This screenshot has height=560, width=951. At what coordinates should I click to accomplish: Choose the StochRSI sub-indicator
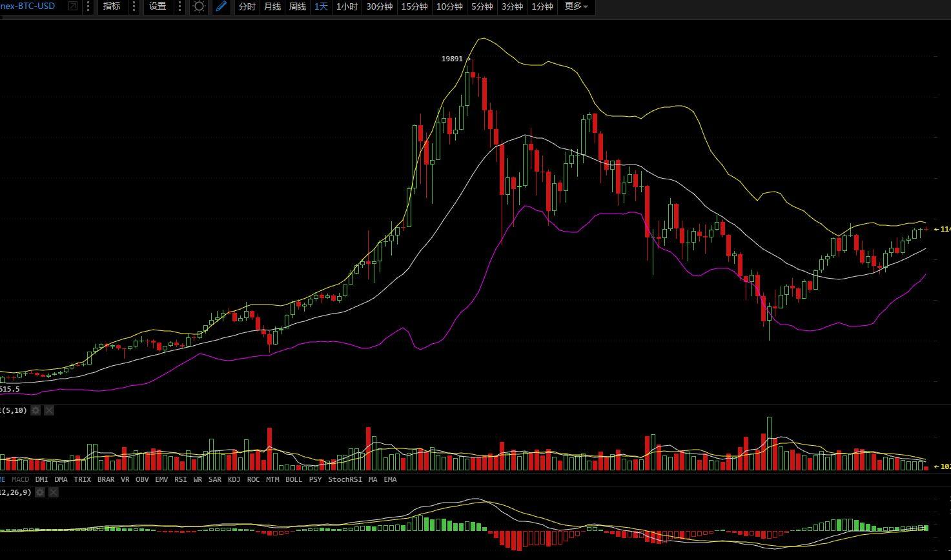(x=345, y=479)
